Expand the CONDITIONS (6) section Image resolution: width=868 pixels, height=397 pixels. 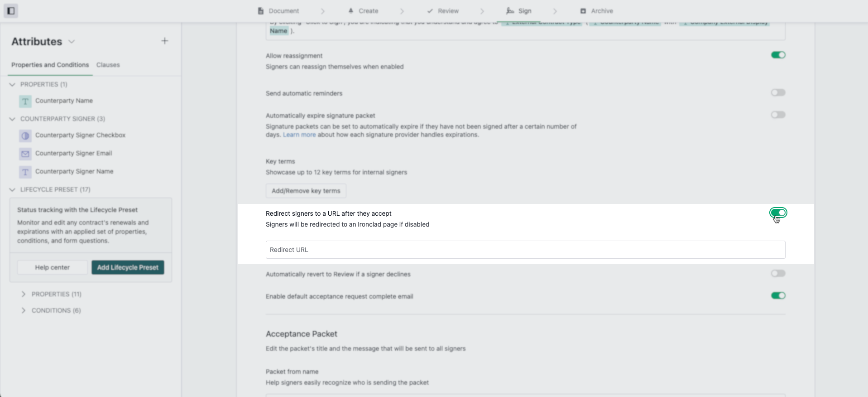coord(24,310)
